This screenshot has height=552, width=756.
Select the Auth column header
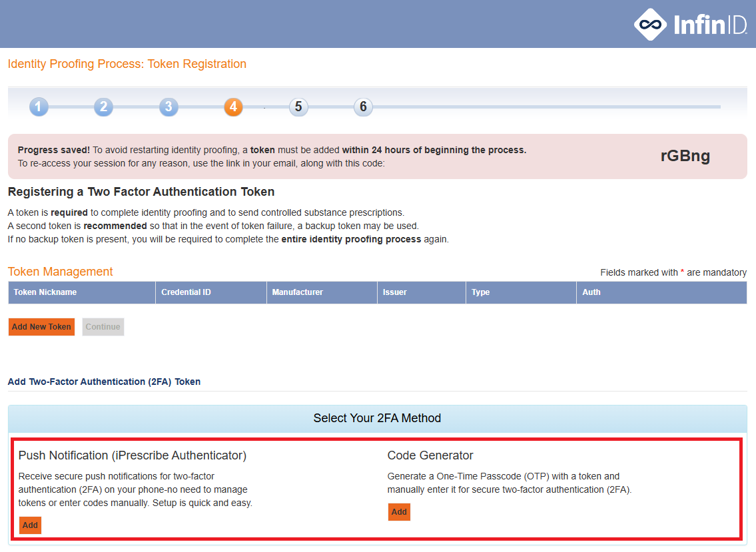[x=591, y=292]
